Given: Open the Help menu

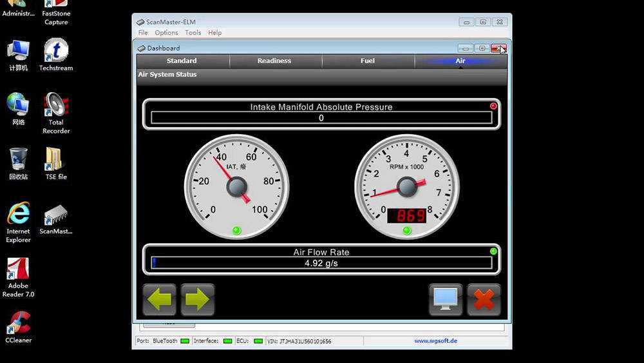Looking at the screenshot, I should [215, 33].
